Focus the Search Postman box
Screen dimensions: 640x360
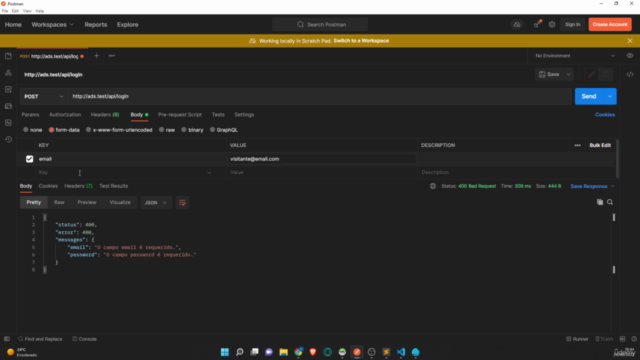(x=320, y=24)
